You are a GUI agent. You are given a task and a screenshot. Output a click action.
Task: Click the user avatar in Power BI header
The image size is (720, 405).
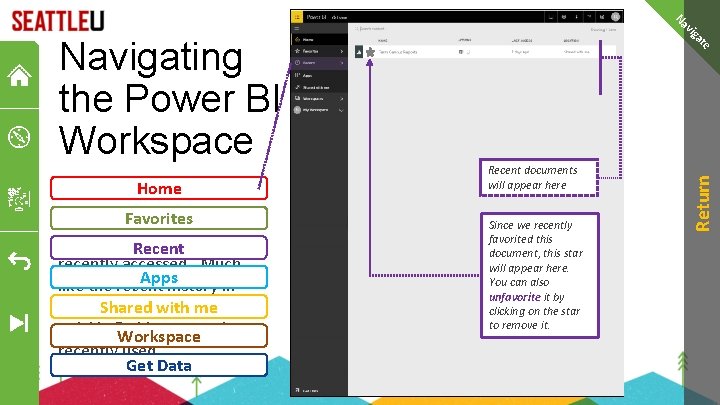(x=615, y=17)
